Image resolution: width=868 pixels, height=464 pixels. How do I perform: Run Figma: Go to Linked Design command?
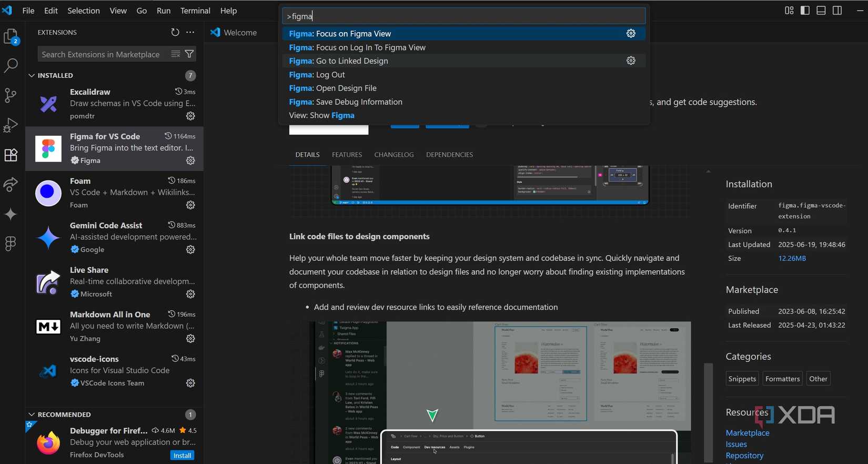(x=463, y=61)
